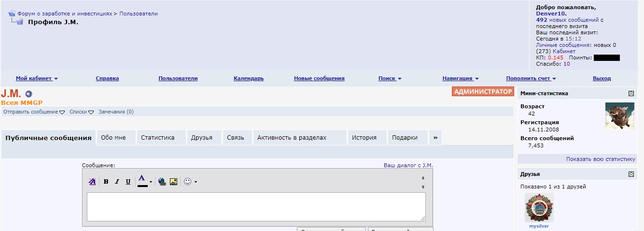Click the Denver10 username link
Image resolution: width=644 pixels, height=231 pixels.
[x=550, y=14]
